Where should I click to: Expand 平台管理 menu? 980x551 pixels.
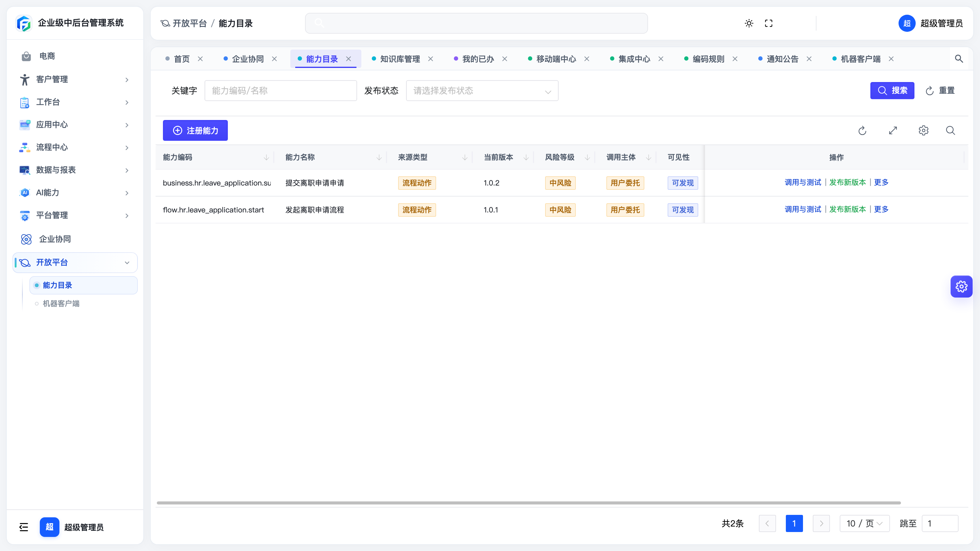coord(75,215)
